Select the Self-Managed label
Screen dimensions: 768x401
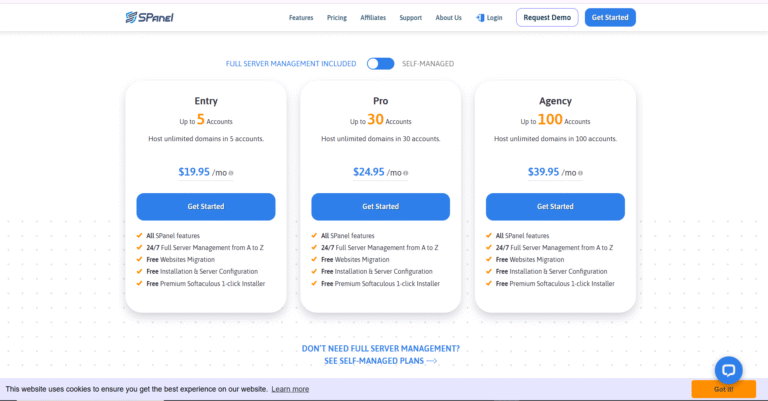(x=428, y=64)
